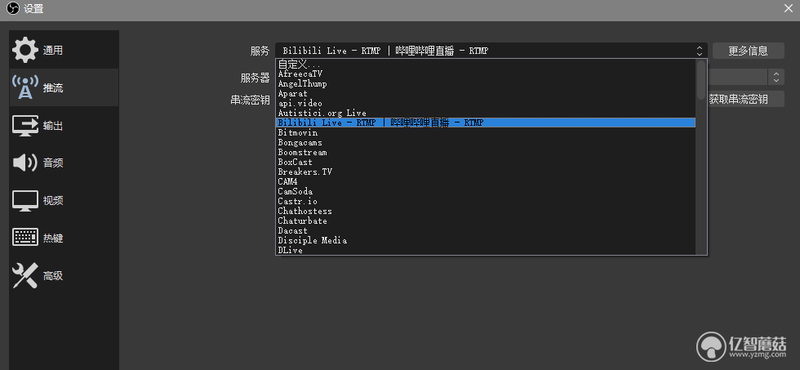Choose Bongacams from the service list
The width and height of the screenshot is (800, 370).
point(485,142)
